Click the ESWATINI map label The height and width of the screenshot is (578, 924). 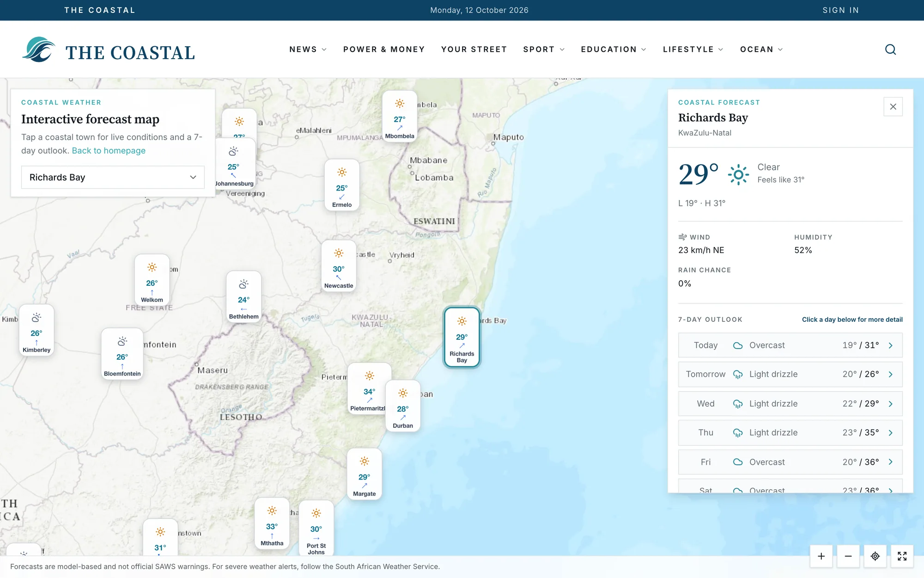pyautogui.click(x=434, y=221)
